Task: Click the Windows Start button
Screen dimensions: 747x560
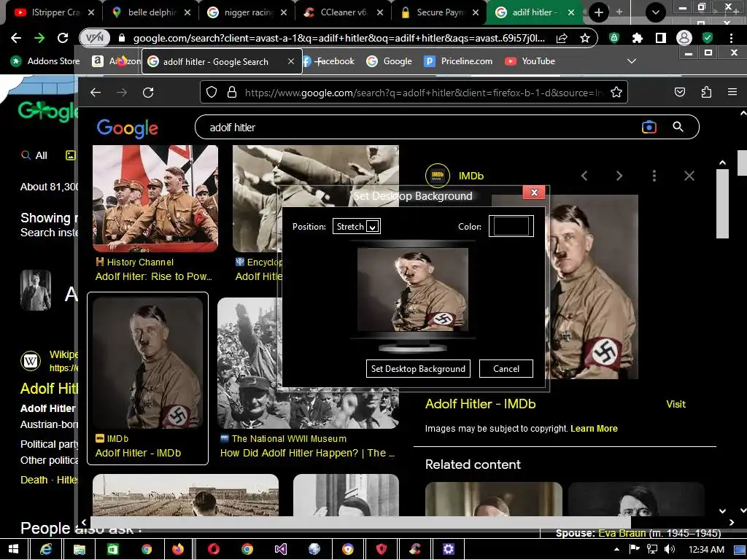Action: pos(13,550)
